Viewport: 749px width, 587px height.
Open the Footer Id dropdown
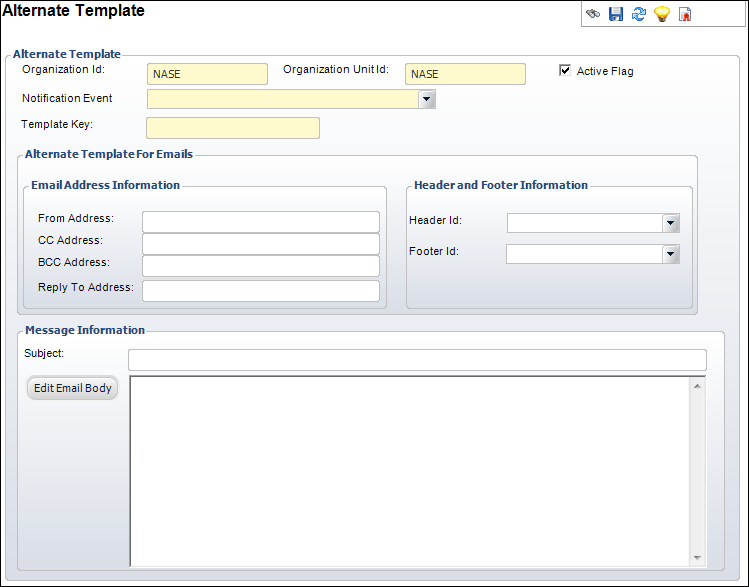point(671,254)
